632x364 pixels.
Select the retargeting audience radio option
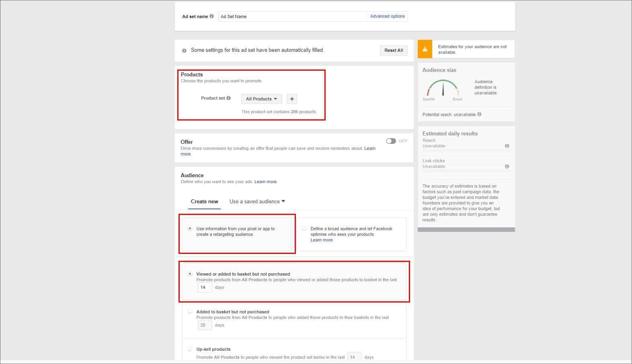click(190, 229)
